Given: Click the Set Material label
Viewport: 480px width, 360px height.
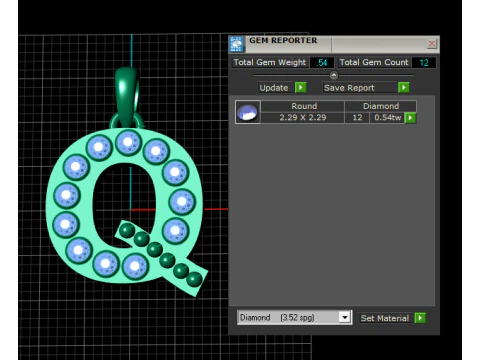Looking at the screenshot, I should click(385, 318).
